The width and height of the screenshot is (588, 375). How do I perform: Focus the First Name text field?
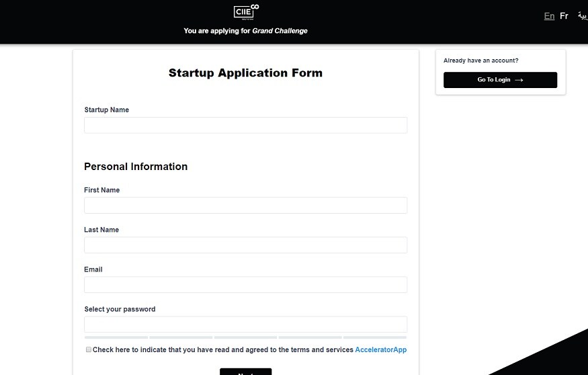pyautogui.click(x=246, y=206)
